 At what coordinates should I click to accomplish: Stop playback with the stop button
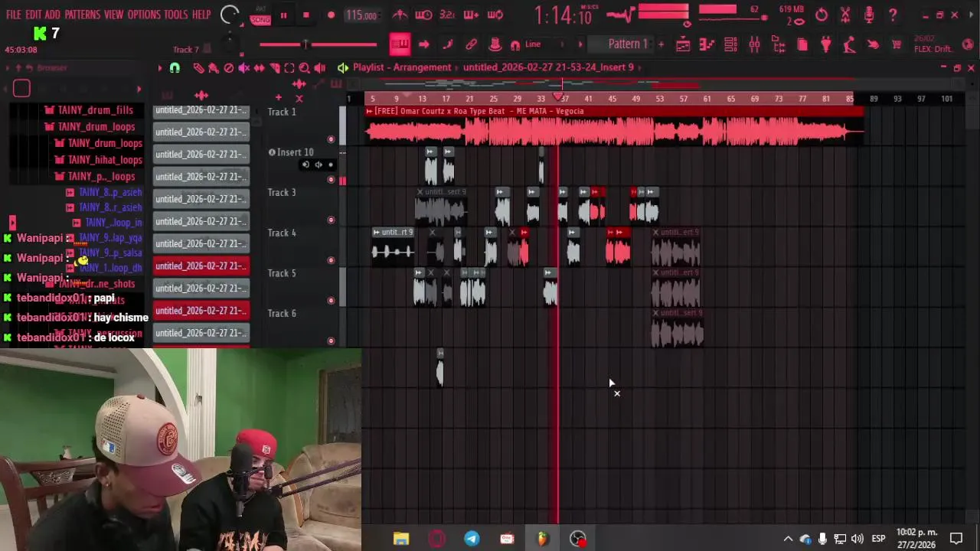306,15
